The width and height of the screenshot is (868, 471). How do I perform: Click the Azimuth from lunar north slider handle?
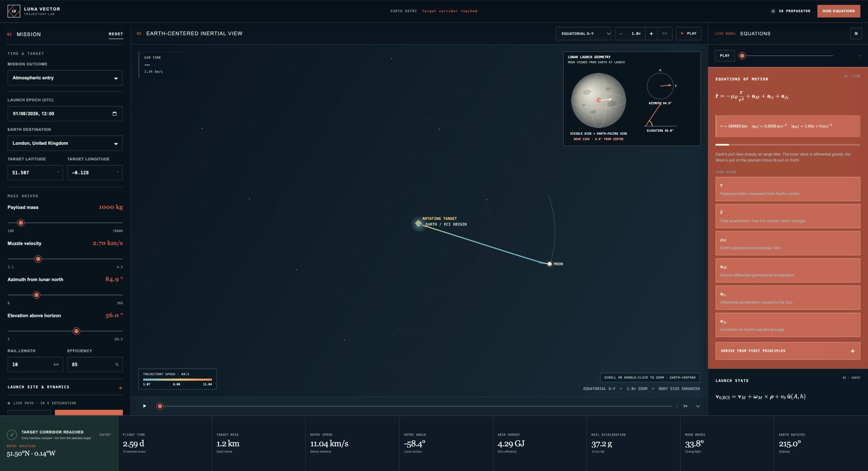point(36,295)
